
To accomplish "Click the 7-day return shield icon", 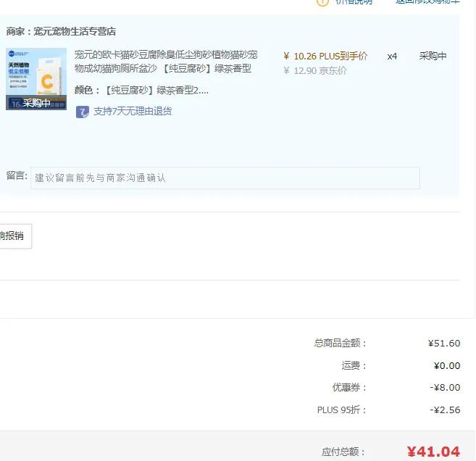I will [83, 112].
